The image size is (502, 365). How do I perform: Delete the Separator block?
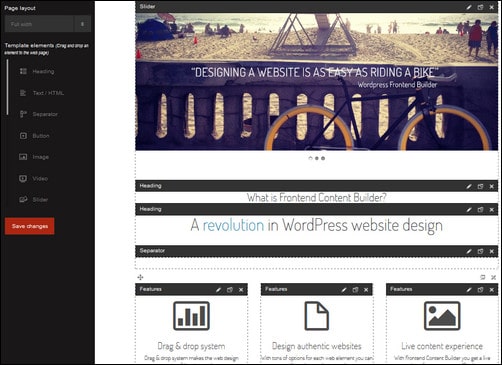492,251
